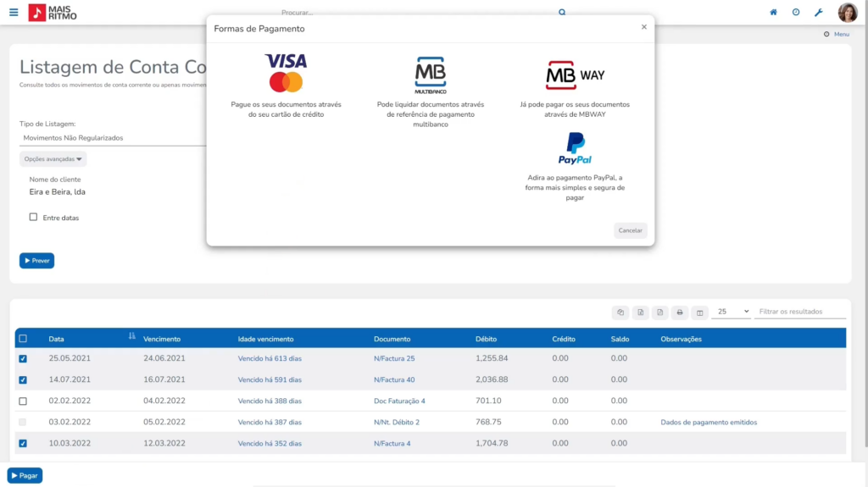The width and height of the screenshot is (868, 487).
Task: Click client name Eira e Beira, lda
Action: click(x=57, y=192)
